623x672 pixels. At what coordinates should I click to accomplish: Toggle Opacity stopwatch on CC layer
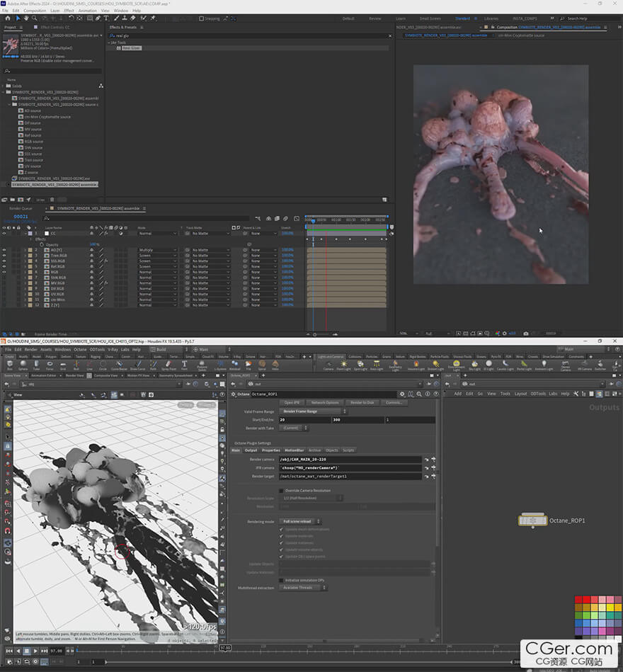pyautogui.click(x=42, y=245)
